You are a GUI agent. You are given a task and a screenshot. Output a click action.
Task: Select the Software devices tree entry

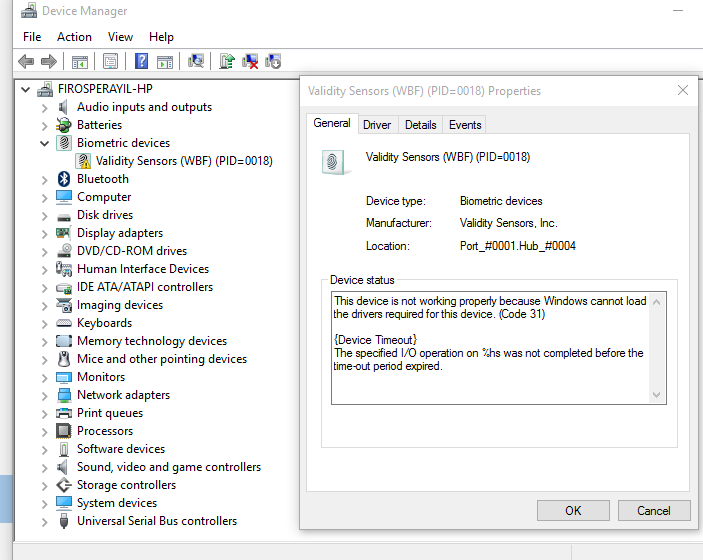[x=121, y=449]
